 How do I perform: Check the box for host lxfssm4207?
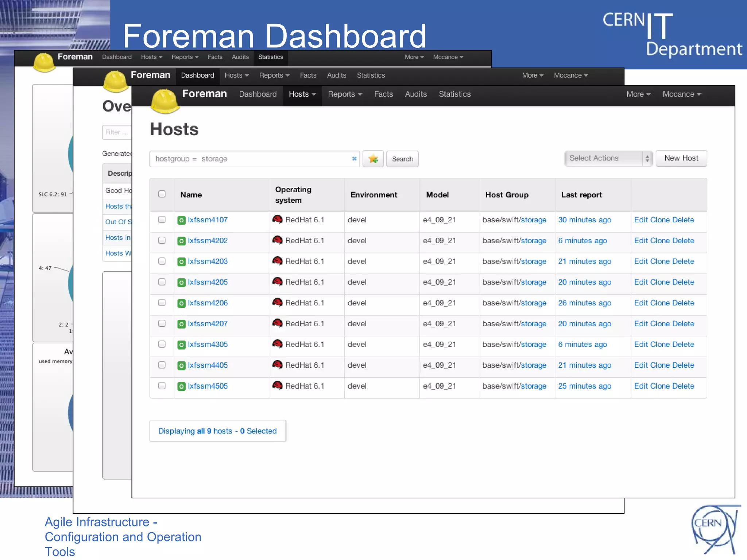point(162,323)
